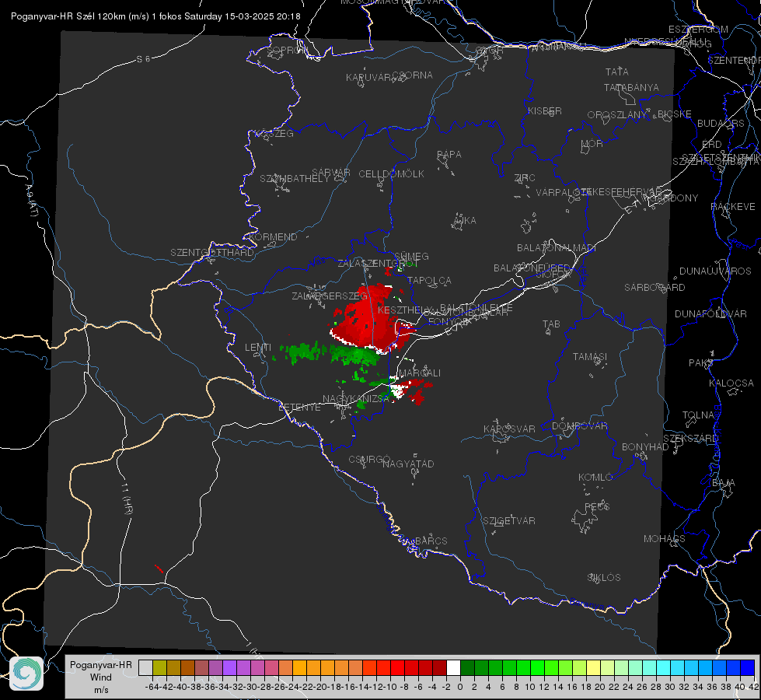Select the TATABANYA label
Viewport: 761px width, 700px height.
(x=631, y=88)
